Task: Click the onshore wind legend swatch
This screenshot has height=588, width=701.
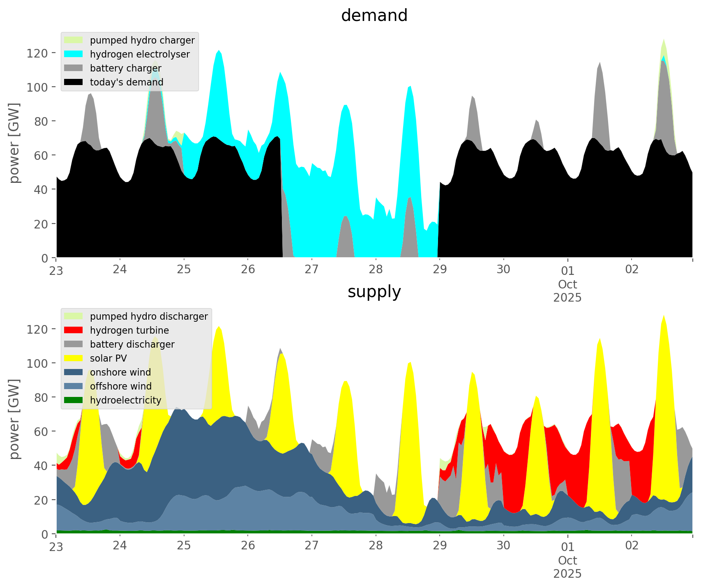Action: click(x=74, y=372)
